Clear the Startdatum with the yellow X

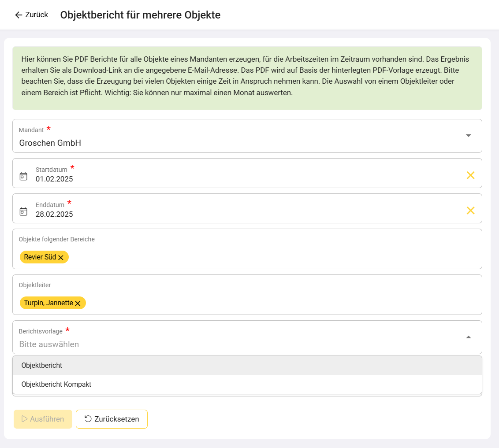click(470, 175)
